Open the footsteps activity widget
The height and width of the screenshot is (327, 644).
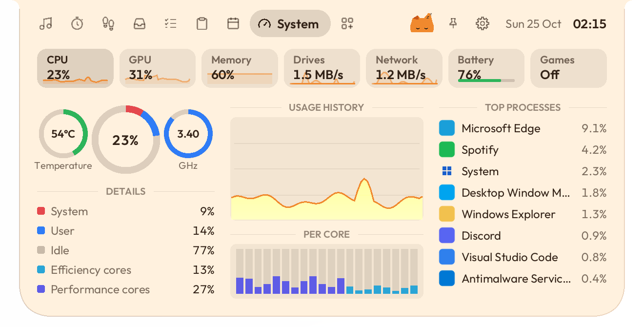(108, 23)
